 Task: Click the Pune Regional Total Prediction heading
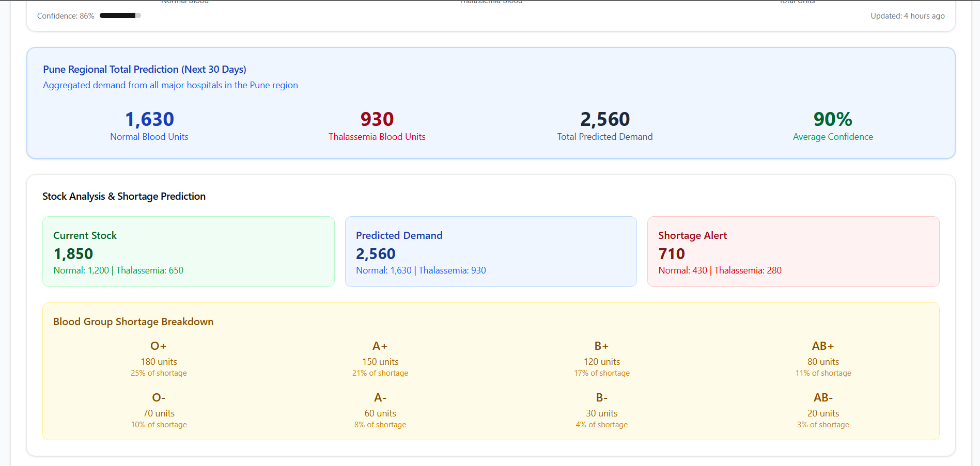coord(145,69)
